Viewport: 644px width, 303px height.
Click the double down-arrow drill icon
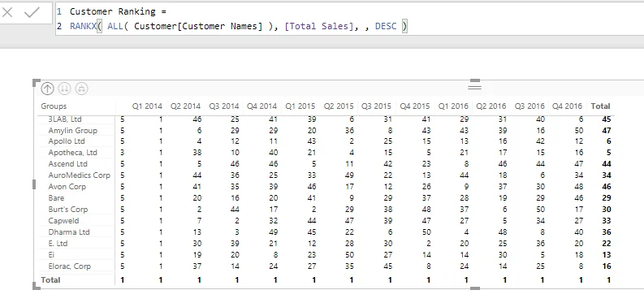(64, 89)
